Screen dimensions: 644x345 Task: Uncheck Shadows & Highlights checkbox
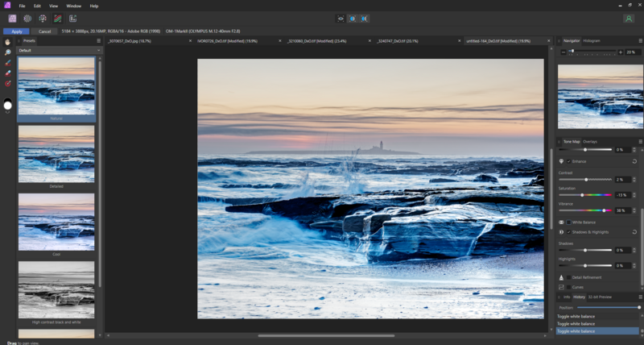[x=569, y=232]
